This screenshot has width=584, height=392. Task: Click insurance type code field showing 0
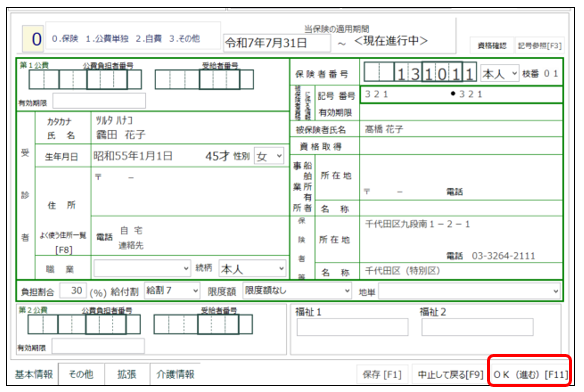tap(34, 39)
